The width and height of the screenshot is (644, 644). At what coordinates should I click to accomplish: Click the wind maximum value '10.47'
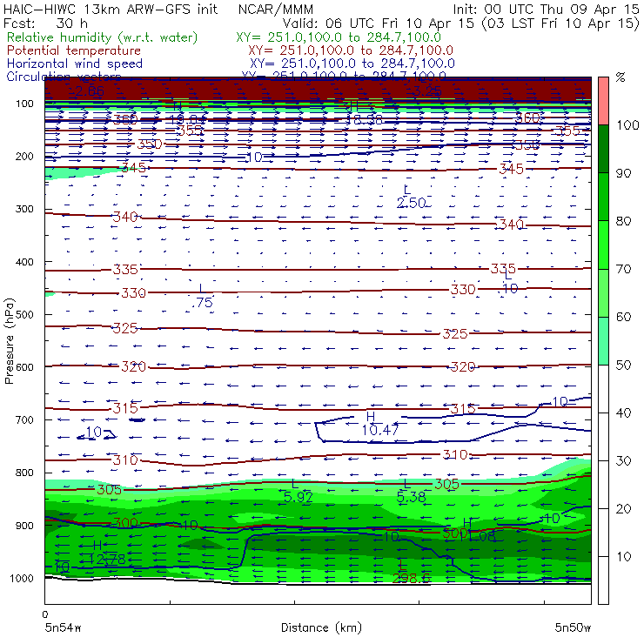(380, 430)
